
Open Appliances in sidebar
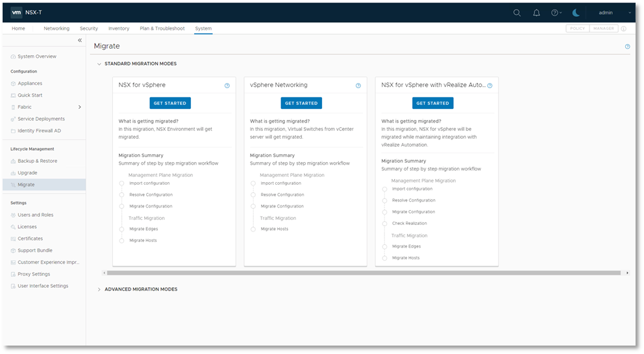point(30,83)
